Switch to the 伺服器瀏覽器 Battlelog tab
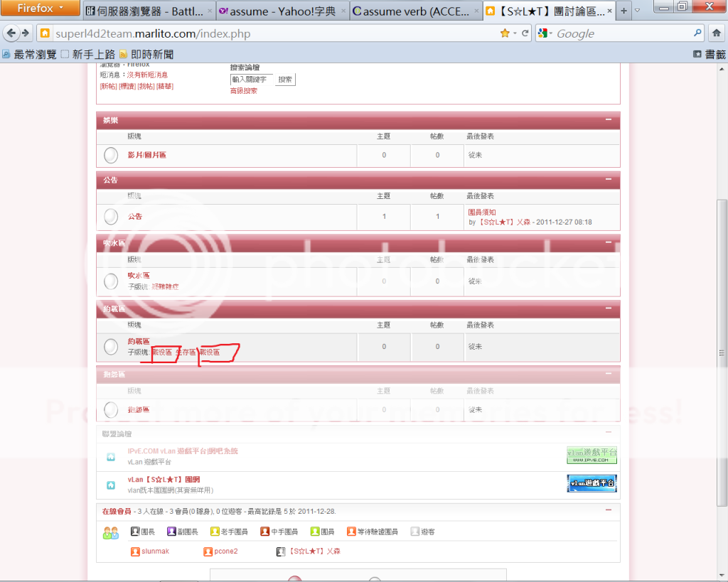The image size is (728, 582). (x=148, y=11)
